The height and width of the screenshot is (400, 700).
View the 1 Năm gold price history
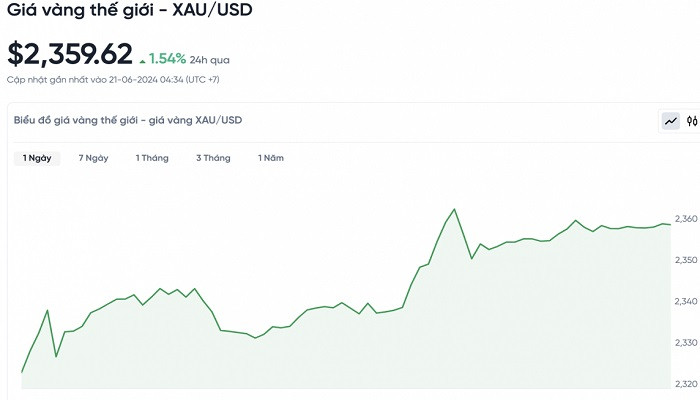point(271,158)
